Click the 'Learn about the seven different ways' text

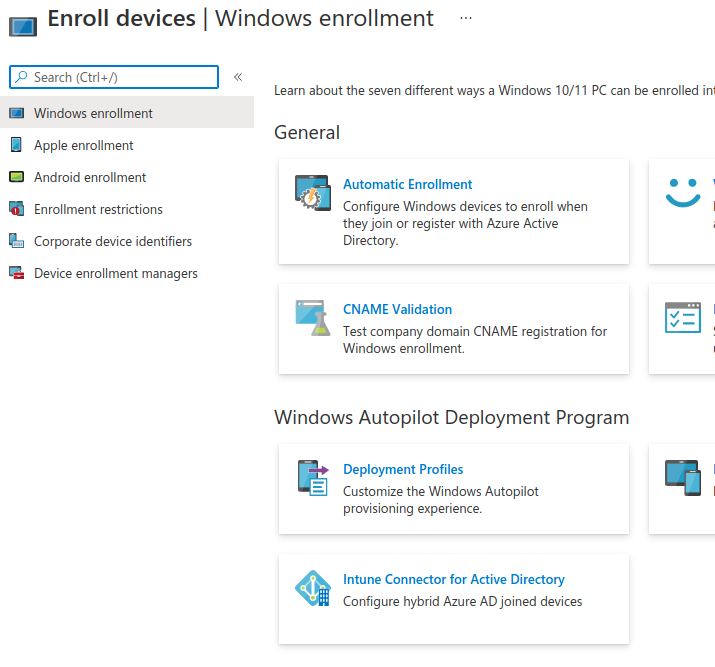point(494,90)
